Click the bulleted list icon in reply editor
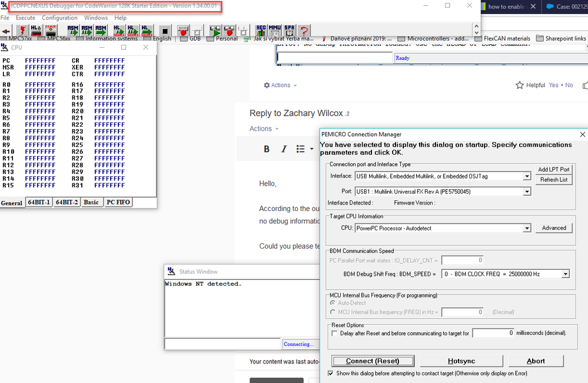 pos(300,149)
